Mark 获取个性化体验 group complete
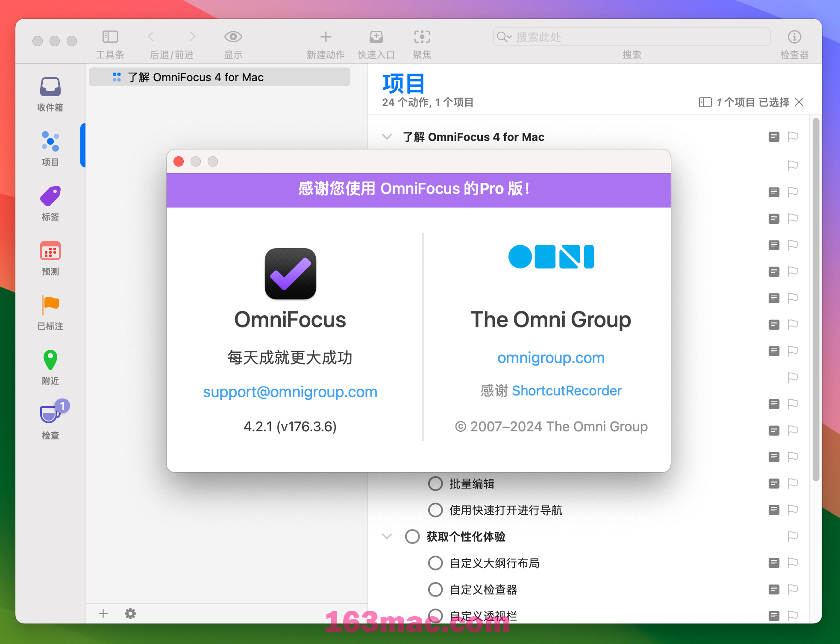The height and width of the screenshot is (644, 840). click(412, 537)
